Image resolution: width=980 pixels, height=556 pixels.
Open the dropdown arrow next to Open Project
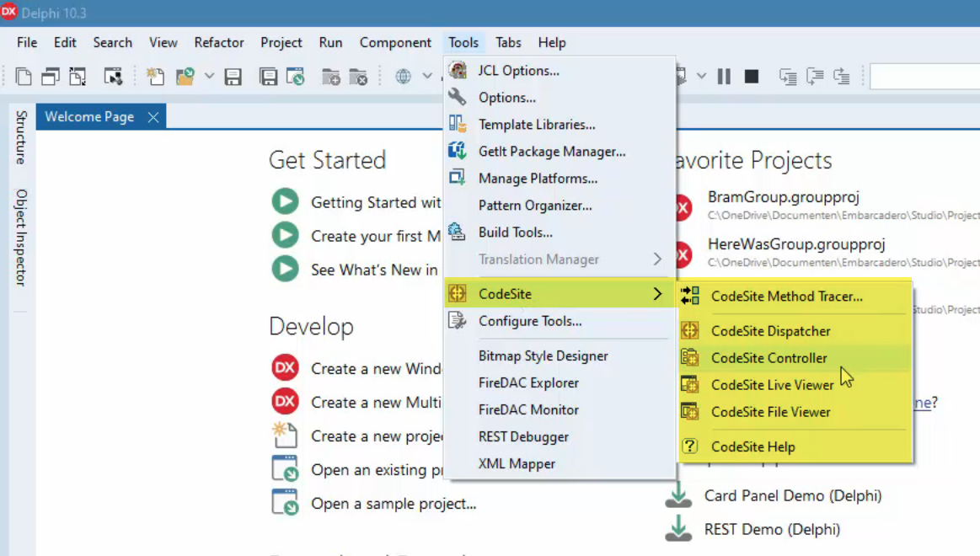point(209,76)
